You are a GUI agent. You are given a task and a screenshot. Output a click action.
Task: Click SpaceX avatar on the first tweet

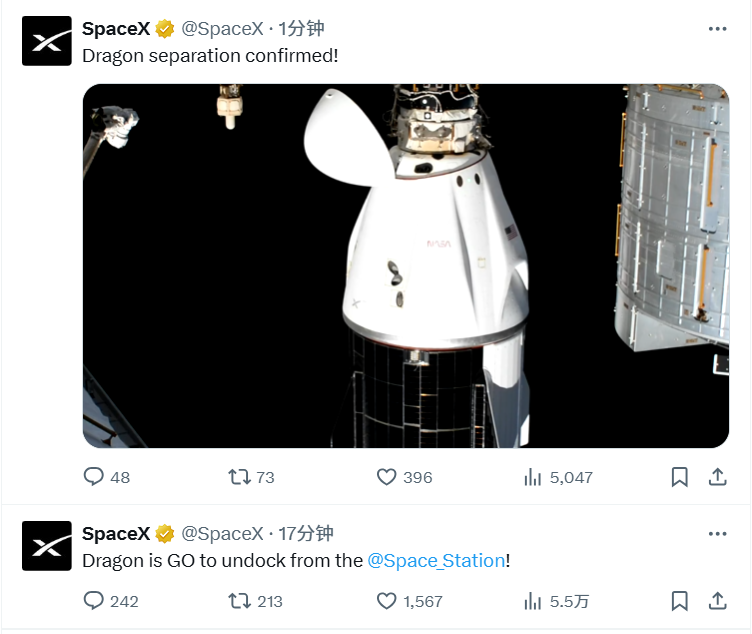point(47,41)
